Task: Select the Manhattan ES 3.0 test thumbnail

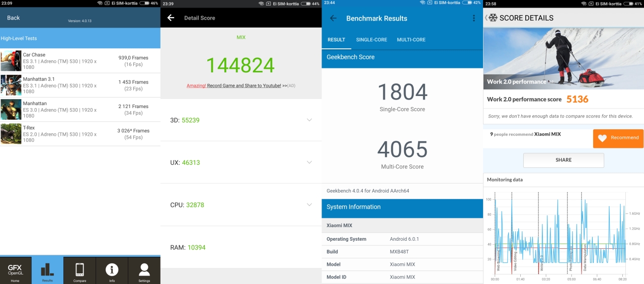Action: [x=11, y=110]
